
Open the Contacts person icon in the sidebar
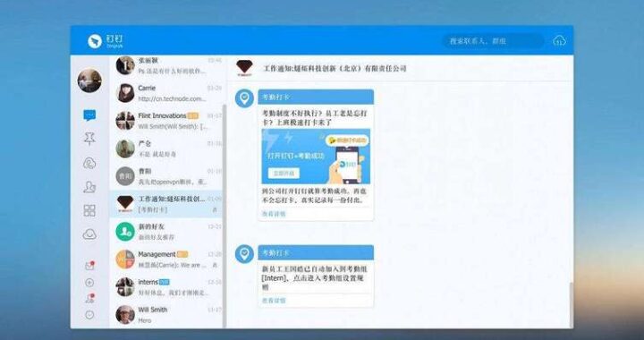[x=89, y=187]
